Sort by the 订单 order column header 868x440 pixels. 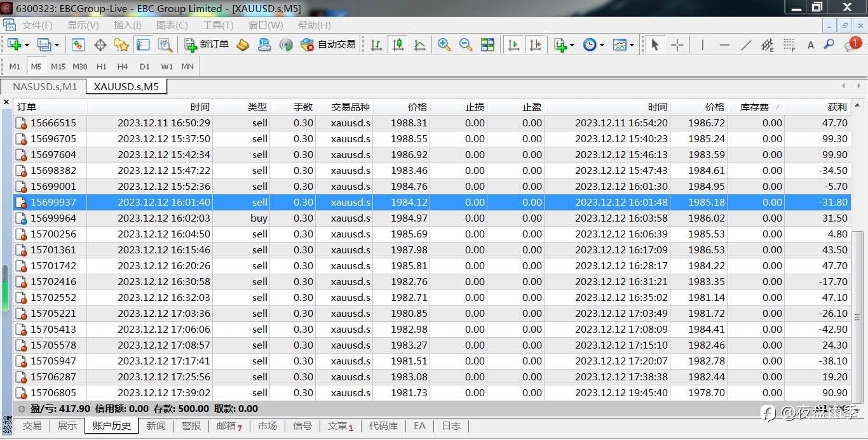click(50, 107)
